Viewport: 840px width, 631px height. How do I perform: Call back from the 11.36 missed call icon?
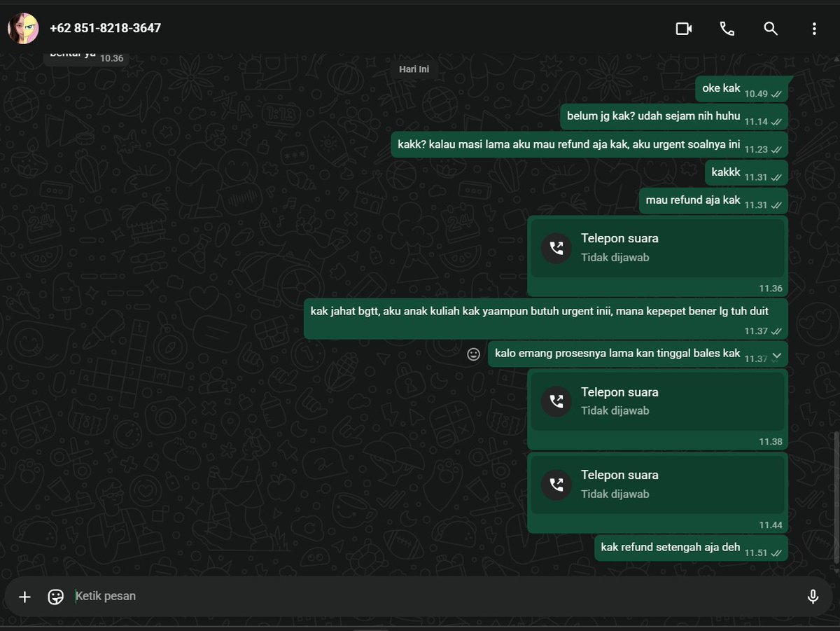click(556, 248)
